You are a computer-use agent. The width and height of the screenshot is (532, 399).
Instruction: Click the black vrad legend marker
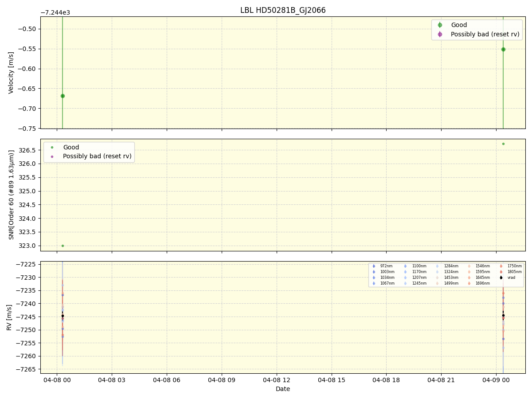pos(501,278)
